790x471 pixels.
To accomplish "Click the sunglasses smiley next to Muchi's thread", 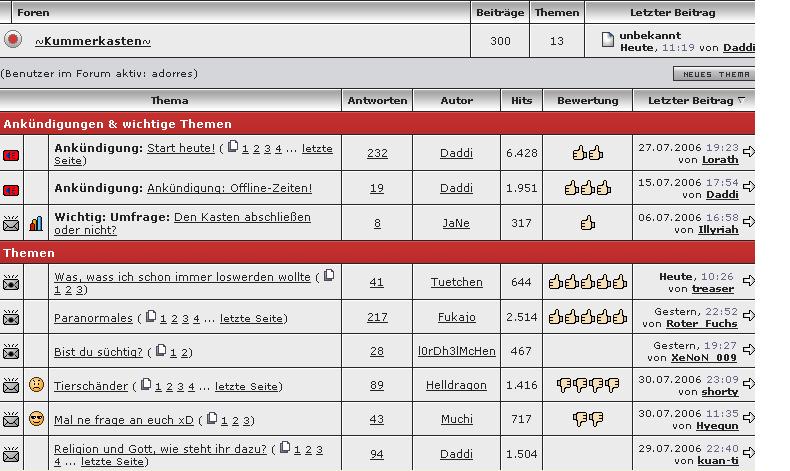I will [36, 419].
